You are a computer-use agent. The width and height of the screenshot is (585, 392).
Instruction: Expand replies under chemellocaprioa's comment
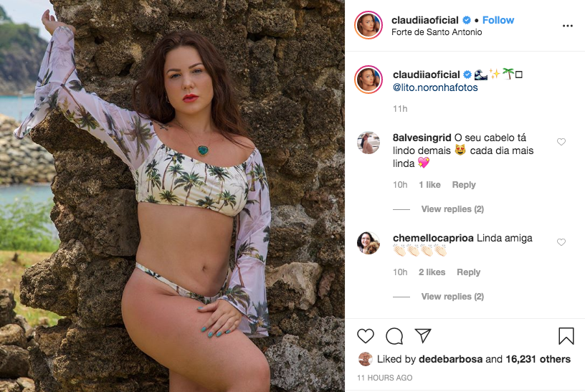tap(452, 297)
